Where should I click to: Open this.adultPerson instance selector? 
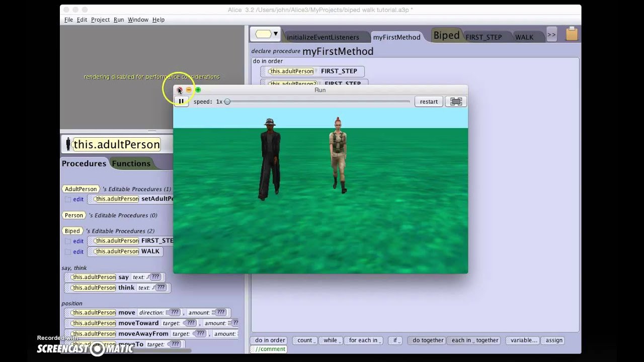point(117,144)
